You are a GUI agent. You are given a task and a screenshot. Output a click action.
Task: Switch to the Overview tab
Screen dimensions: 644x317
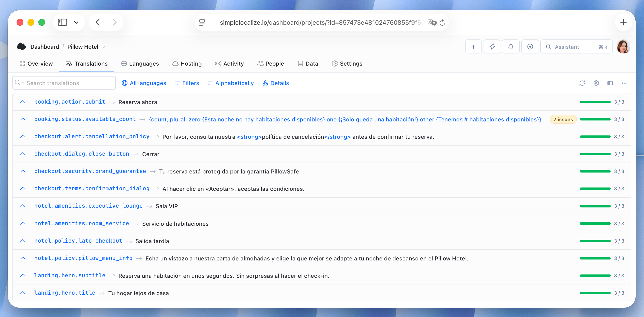(36, 64)
